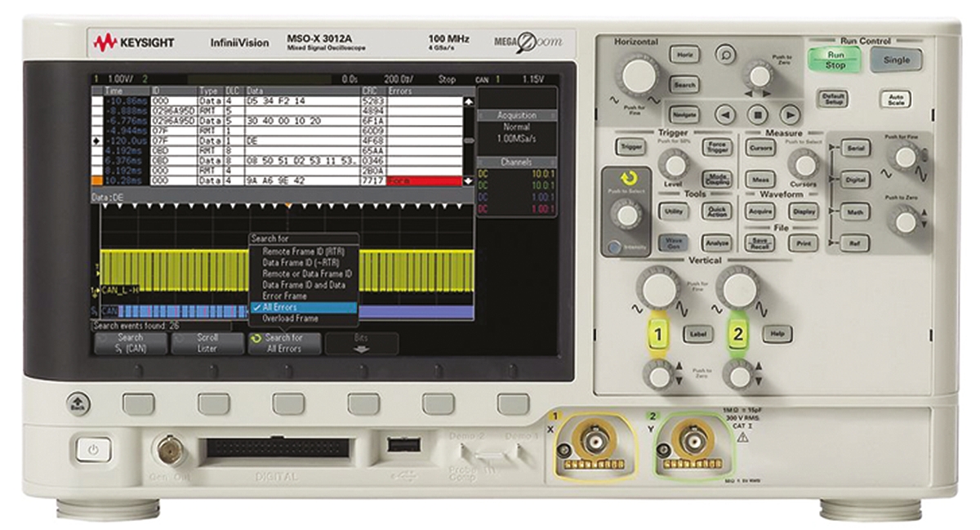Push channel 2 vertical scale knob

pyautogui.click(x=737, y=288)
